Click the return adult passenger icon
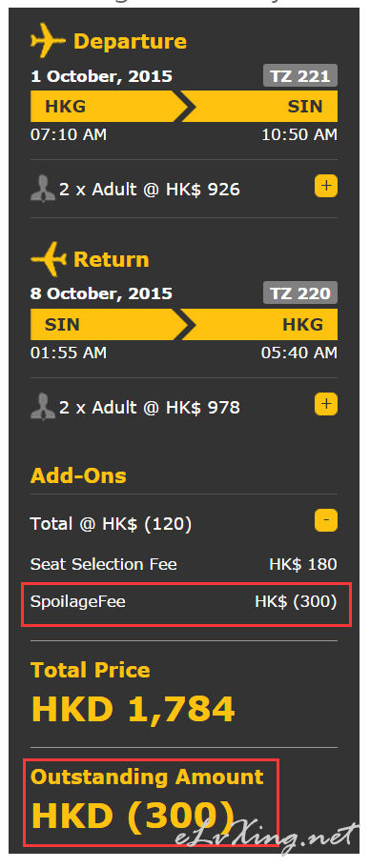The width and height of the screenshot is (370, 868). point(43,407)
